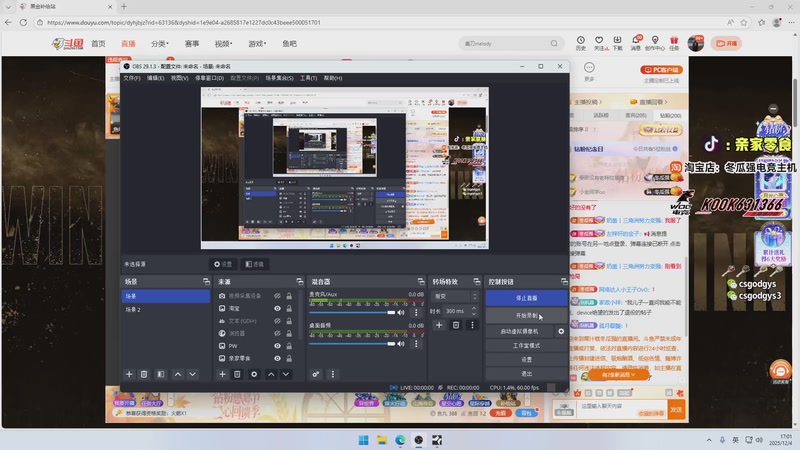Screen dimensions: 800x450
Task: Open Douyu history icon in header
Action: tap(581, 43)
